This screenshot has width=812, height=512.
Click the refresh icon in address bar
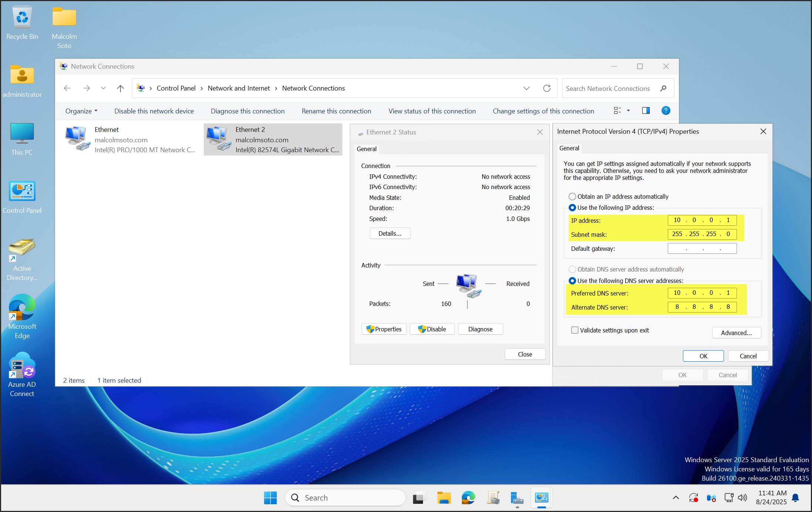tap(547, 88)
